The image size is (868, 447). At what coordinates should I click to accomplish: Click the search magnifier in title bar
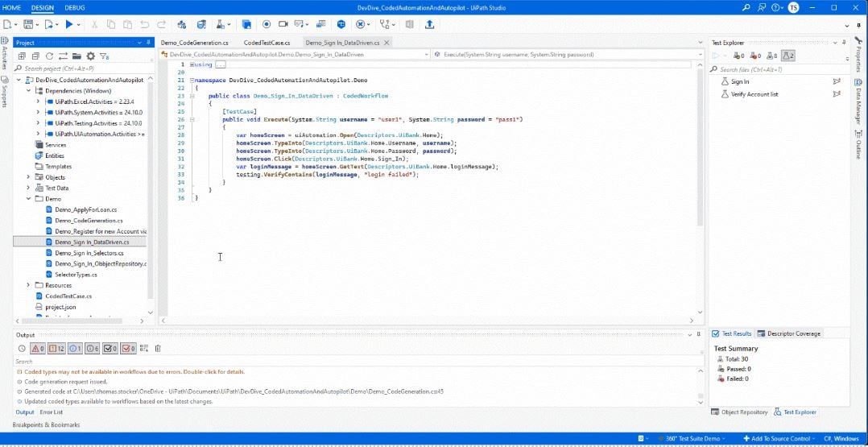coord(746,8)
